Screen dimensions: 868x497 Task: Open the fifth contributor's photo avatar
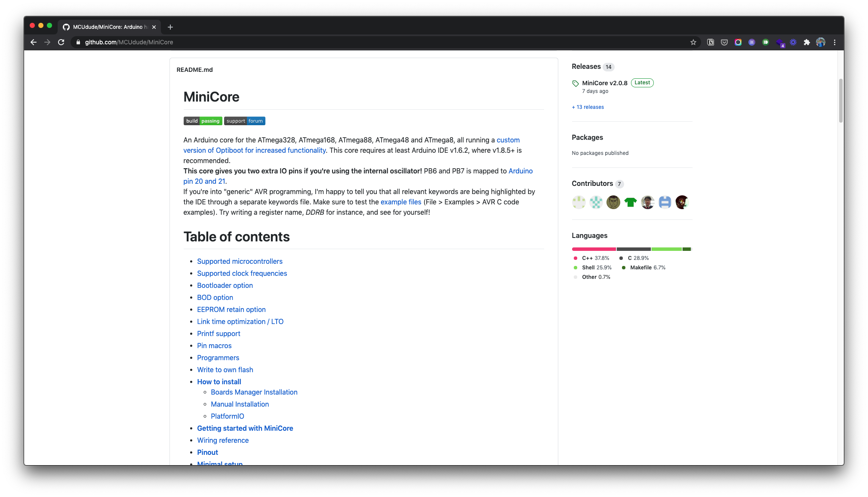[648, 202]
